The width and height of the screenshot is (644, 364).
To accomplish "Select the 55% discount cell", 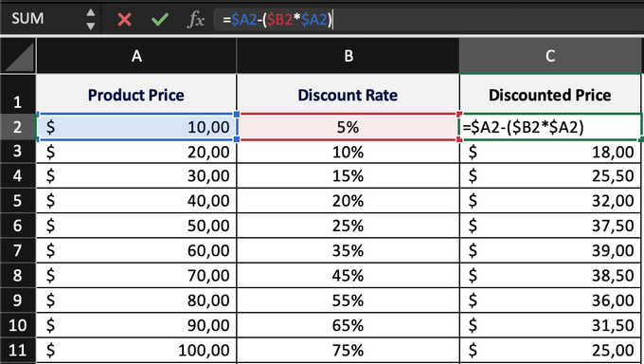I will (349, 300).
